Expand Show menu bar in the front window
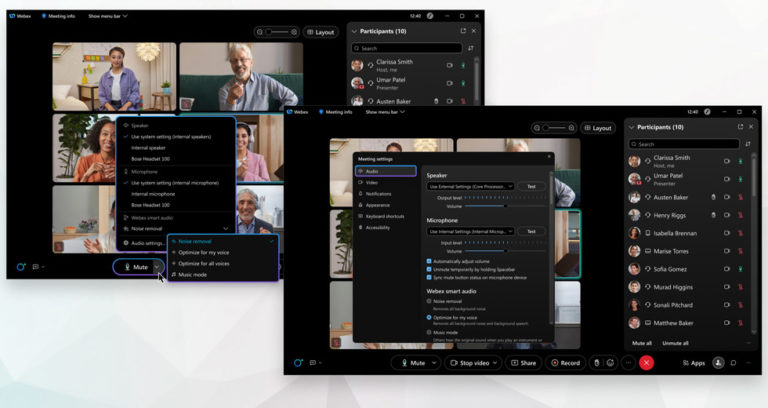The width and height of the screenshot is (768, 408). pyautogui.click(x=385, y=112)
